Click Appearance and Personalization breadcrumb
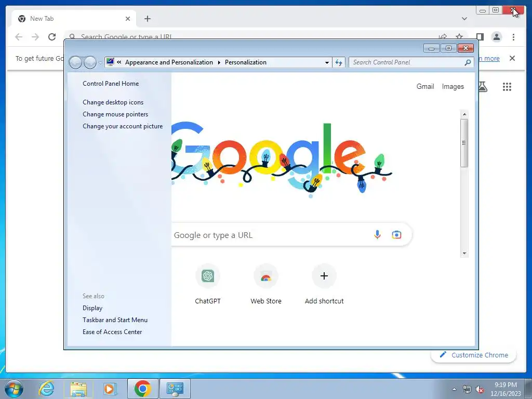532x399 pixels. point(169,62)
